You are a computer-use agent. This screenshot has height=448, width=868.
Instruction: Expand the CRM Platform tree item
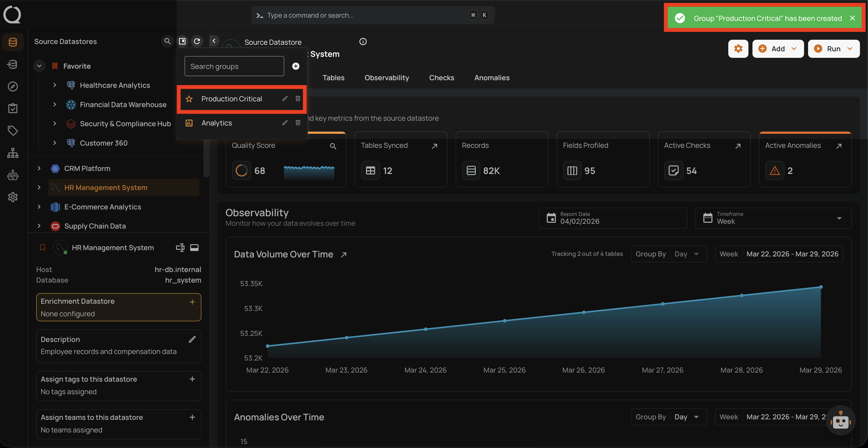click(39, 168)
